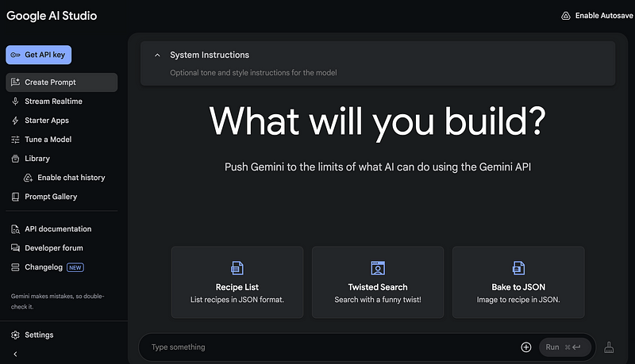Image resolution: width=635 pixels, height=364 pixels.
Task: Open the Bake to JSON sample card
Action: pyautogui.click(x=518, y=282)
